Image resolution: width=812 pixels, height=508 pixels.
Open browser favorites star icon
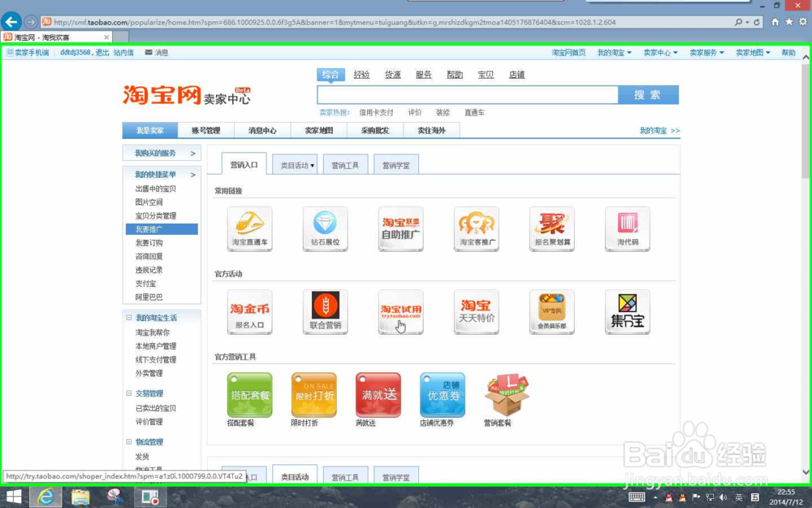(x=788, y=22)
